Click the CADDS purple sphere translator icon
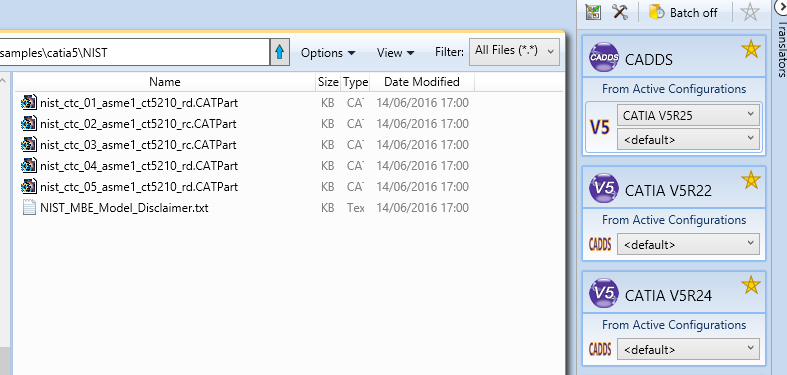Screen dimensions: 787x375 point(604,57)
